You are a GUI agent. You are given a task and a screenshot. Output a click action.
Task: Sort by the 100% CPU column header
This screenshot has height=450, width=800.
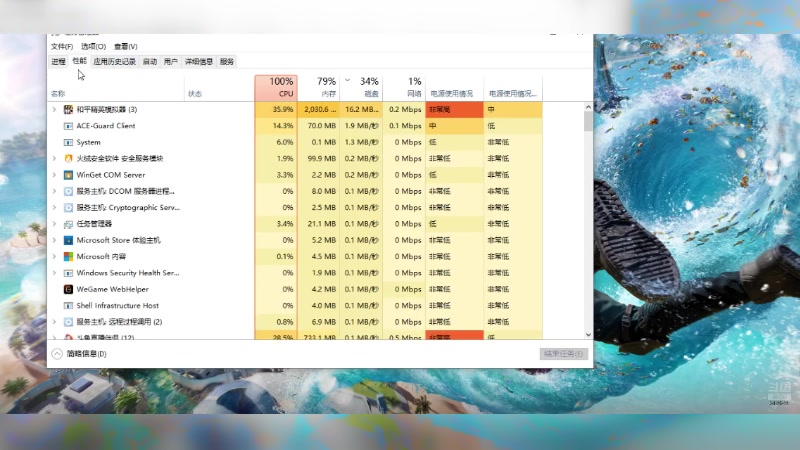[x=276, y=87]
